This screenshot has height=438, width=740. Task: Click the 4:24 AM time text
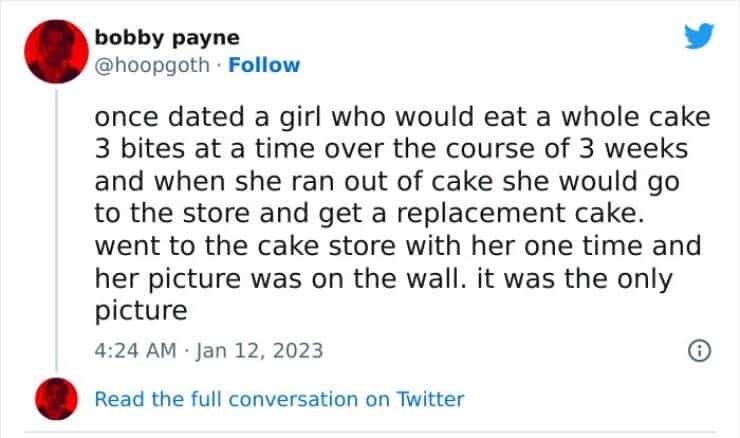[133, 351]
